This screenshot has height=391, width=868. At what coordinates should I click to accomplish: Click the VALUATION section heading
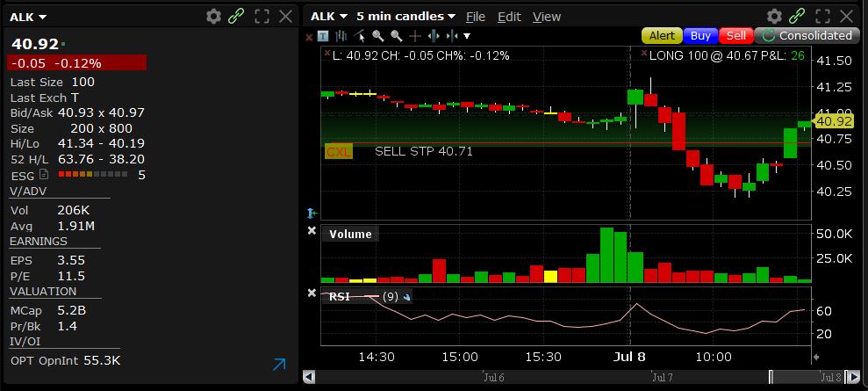[x=43, y=292]
